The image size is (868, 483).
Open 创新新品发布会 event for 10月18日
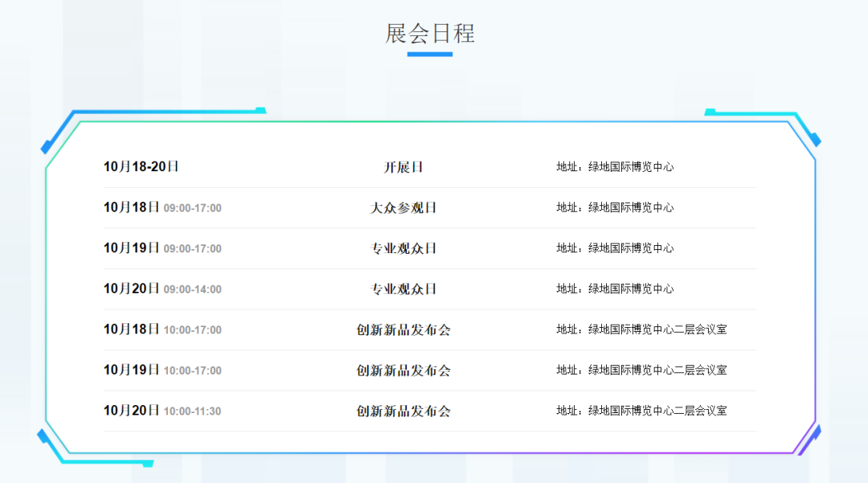[403, 330]
